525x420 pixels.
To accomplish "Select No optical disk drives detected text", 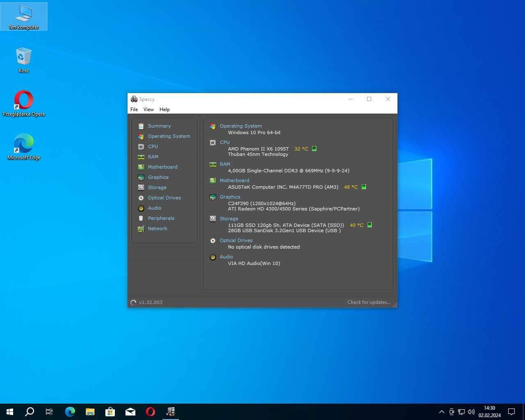I will (x=264, y=247).
